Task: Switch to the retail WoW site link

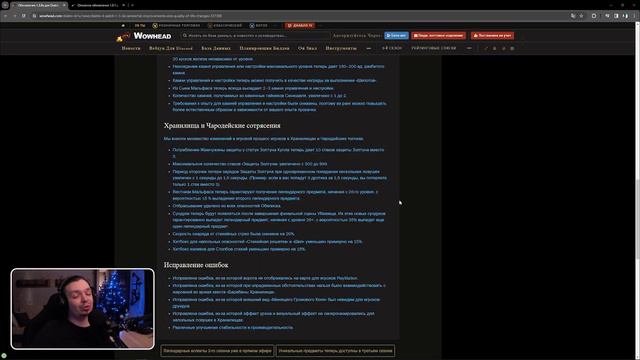Action: tap(176, 25)
